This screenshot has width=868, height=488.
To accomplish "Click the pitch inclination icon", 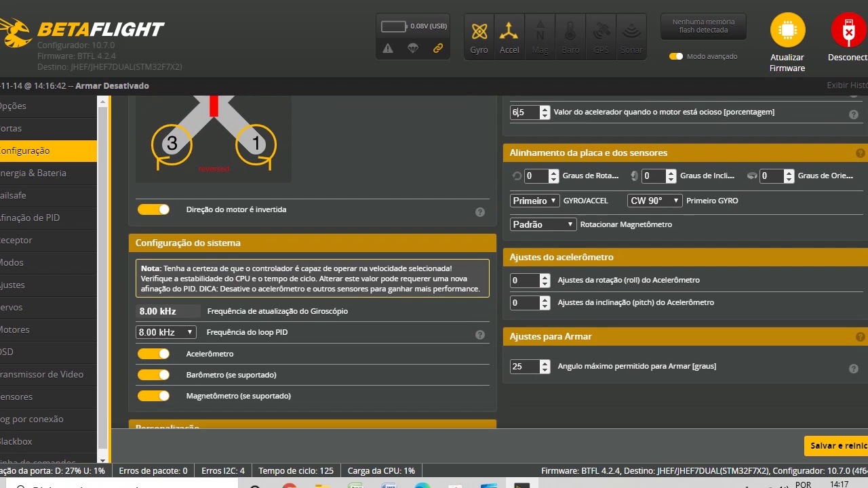I will 634,176.
